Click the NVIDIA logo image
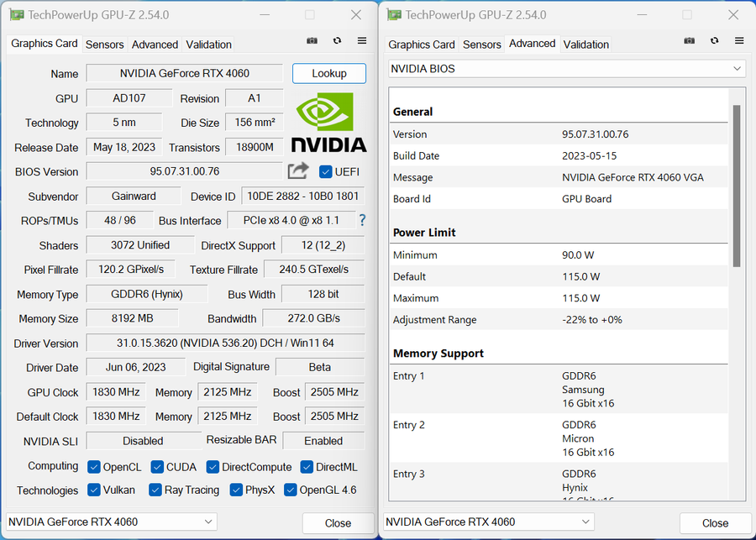 [328, 123]
